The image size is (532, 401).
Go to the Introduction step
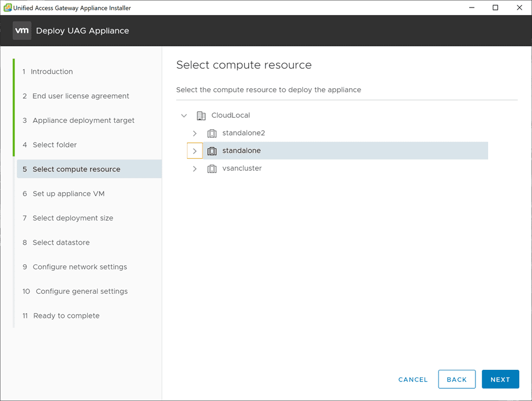52,72
